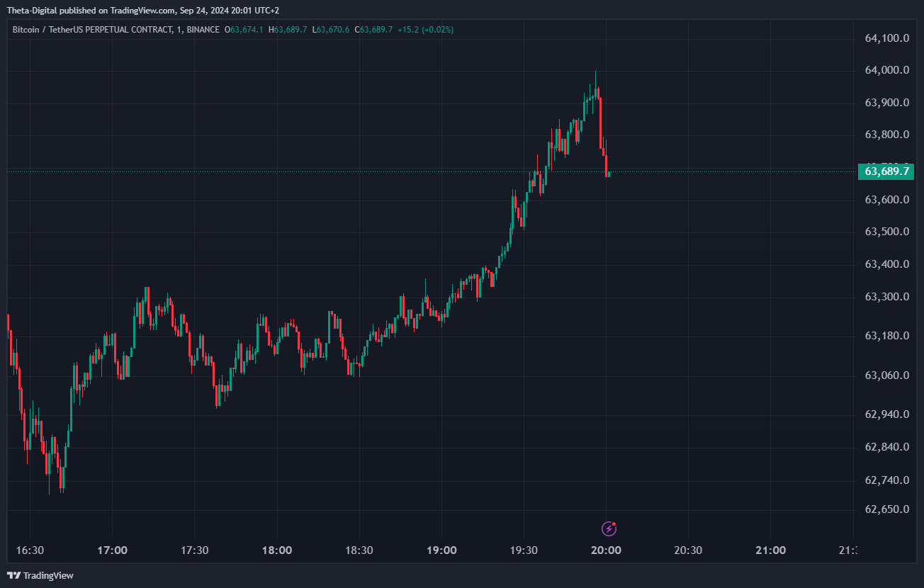Viewport: 924px width, 588px height.
Task: Click the 19:00 time axis label
Action: point(441,550)
